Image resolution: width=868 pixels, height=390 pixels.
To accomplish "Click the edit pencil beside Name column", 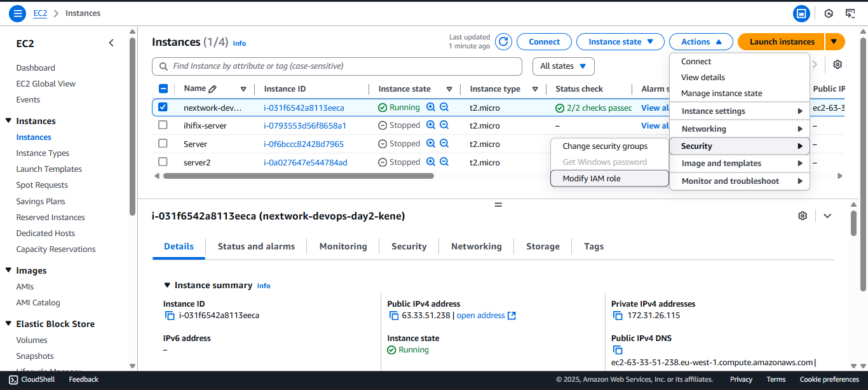I will click(x=212, y=89).
